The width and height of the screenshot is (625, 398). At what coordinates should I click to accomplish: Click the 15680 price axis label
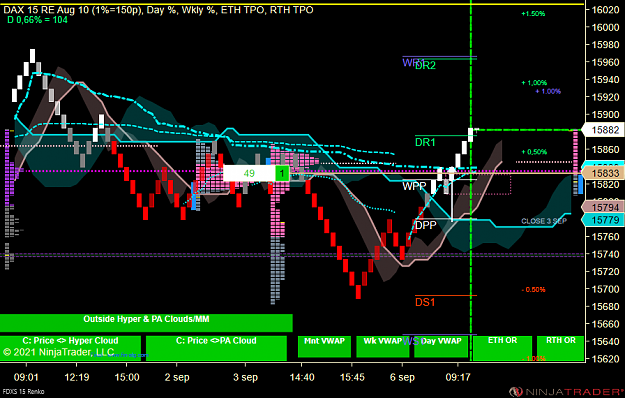(605, 306)
